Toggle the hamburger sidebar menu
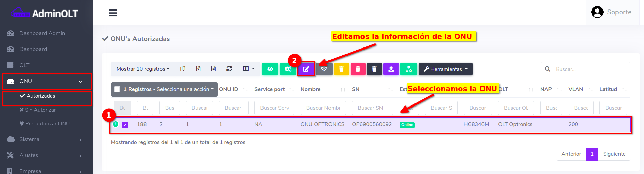This screenshot has height=174, width=644. coord(113,13)
